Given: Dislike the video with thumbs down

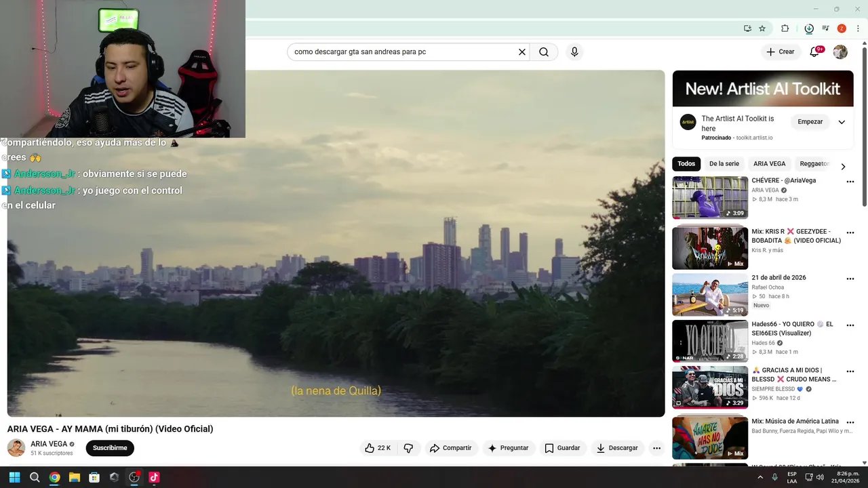Looking at the screenshot, I should (x=408, y=448).
